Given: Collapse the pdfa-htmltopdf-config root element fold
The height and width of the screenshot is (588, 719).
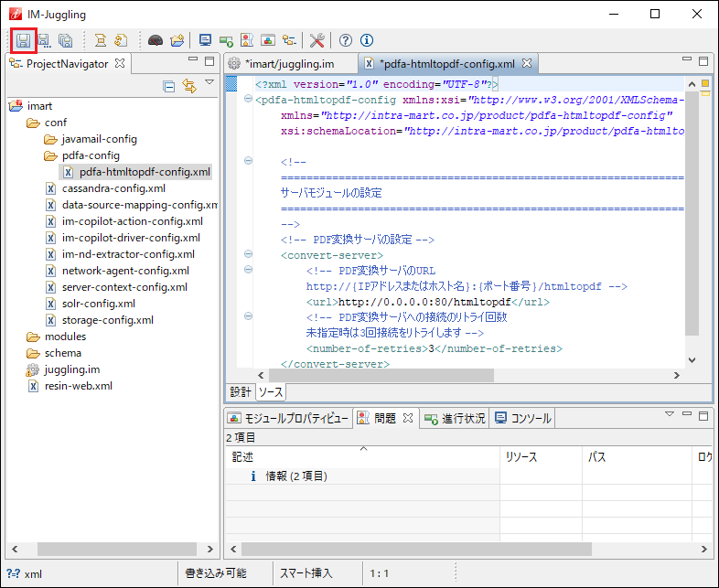Looking at the screenshot, I should [248, 100].
